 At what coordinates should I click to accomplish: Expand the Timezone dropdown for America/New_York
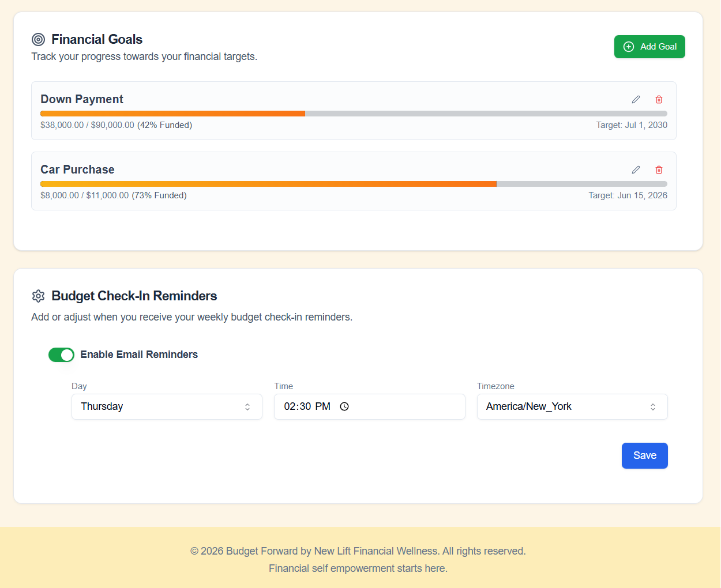572,406
